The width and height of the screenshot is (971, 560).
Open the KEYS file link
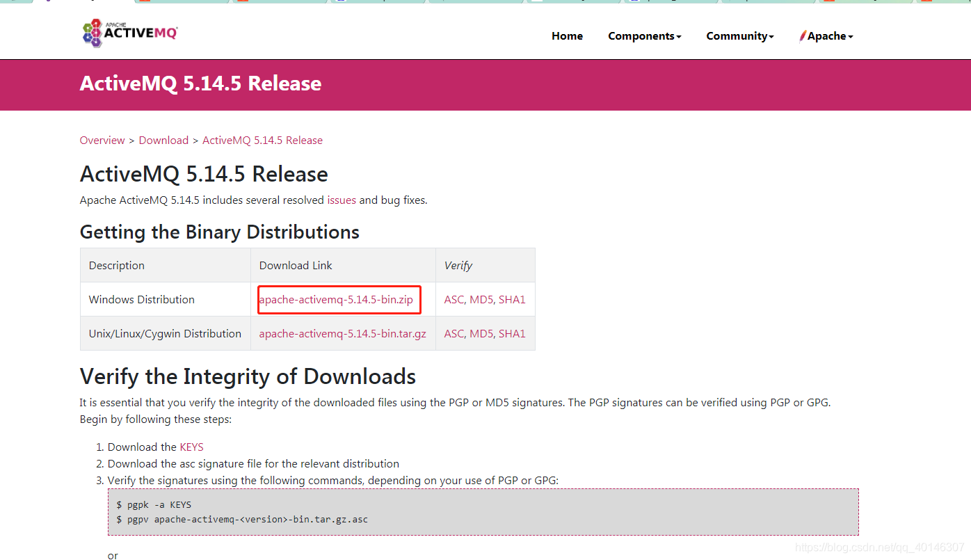pyautogui.click(x=191, y=447)
